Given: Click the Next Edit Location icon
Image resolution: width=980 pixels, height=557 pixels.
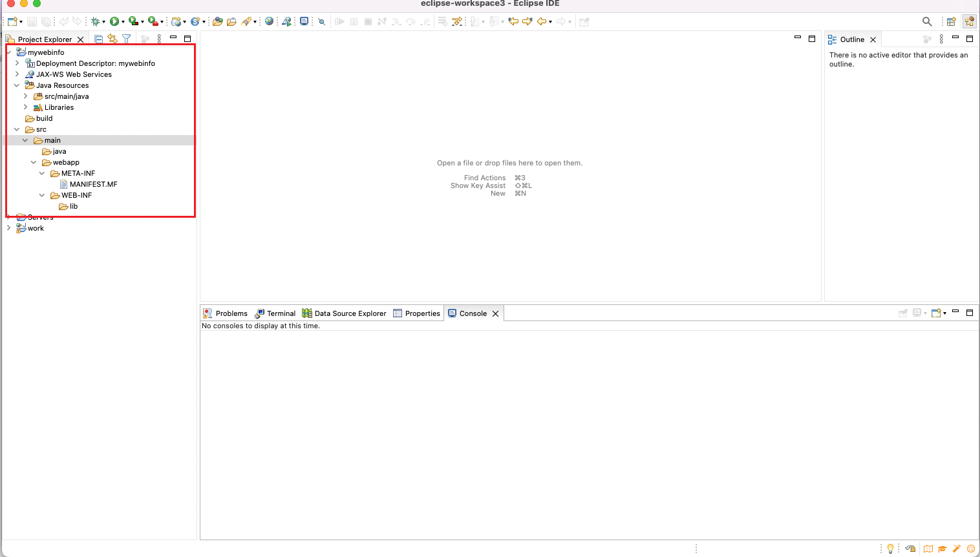Looking at the screenshot, I should pyautogui.click(x=527, y=21).
